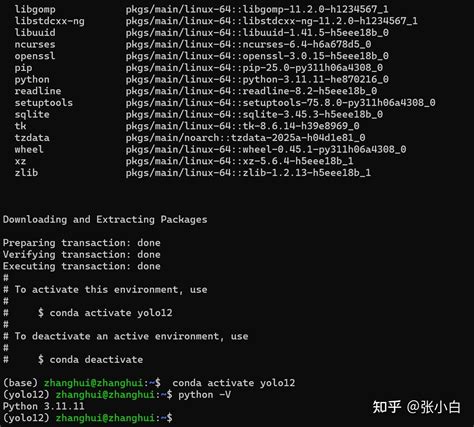Click 'Executing transaction: done' line
474x427 pixels.
coord(82,266)
